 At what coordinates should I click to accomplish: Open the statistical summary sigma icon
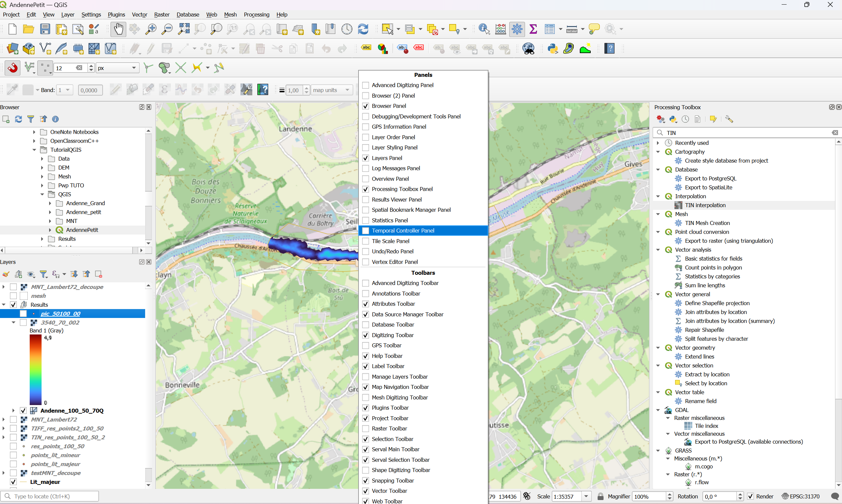click(x=533, y=29)
